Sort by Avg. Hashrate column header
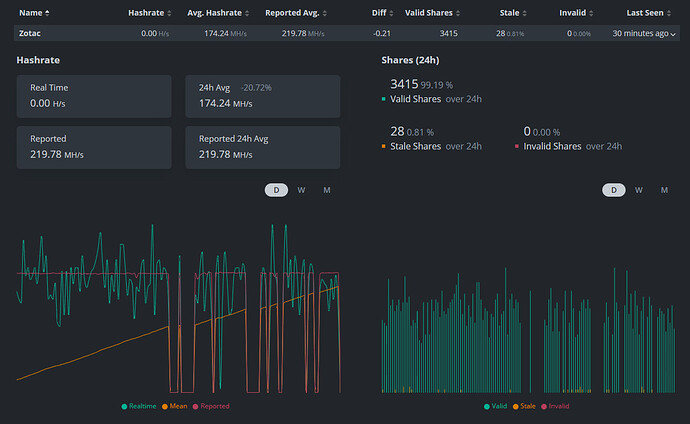Viewport: 690px width, 424px height. pyautogui.click(x=218, y=13)
